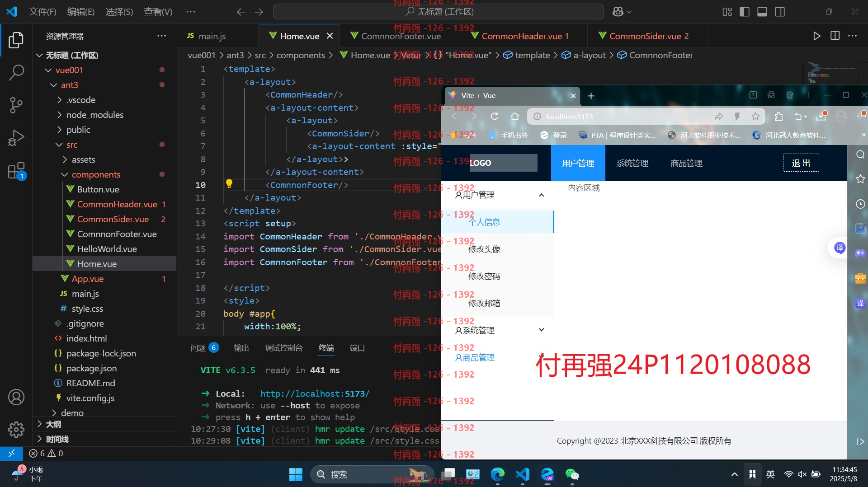Open the 选择(S) menu

point(119,12)
